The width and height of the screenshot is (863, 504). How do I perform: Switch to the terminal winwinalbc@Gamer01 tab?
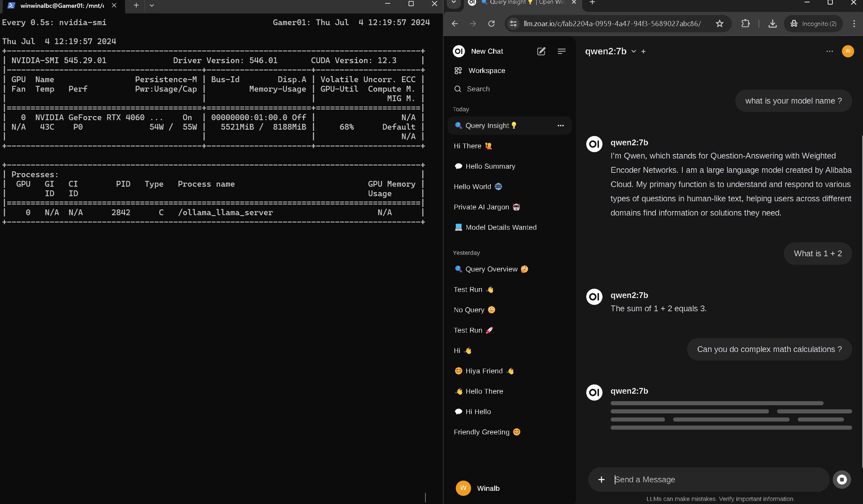62,5
